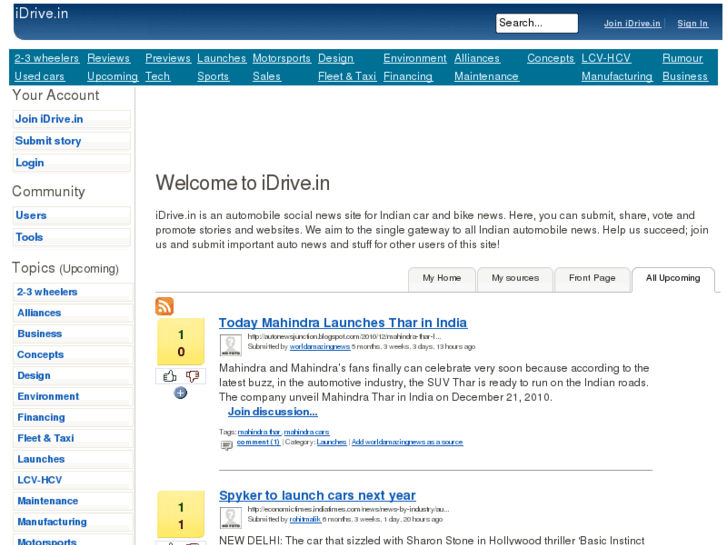Open Maintenance in top navigation bar
Screen dimensions: 727x545
[x=486, y=77]
